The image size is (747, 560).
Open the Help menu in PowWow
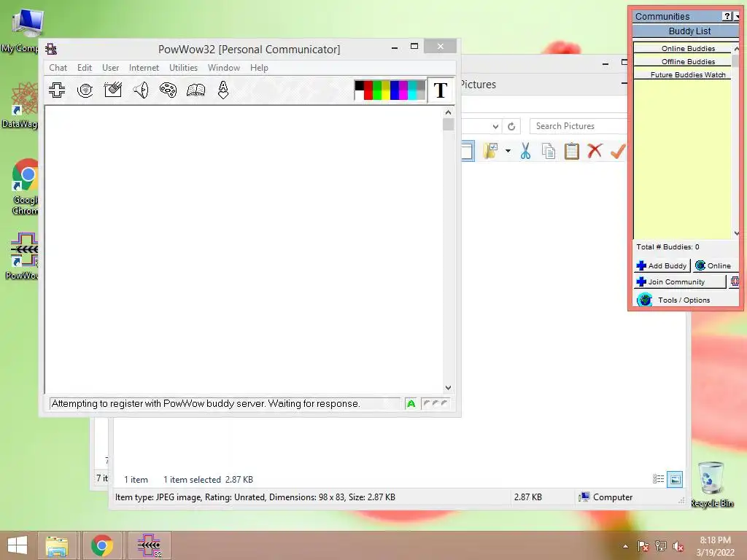tap(259, 68)
